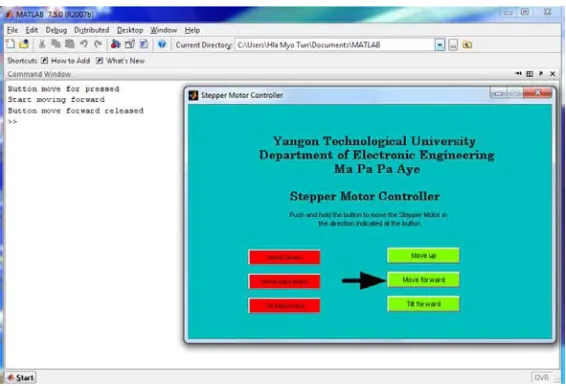Open the Window menu
Image resolution: width=566 pixels, height=386 pixels.
point(164,30)
